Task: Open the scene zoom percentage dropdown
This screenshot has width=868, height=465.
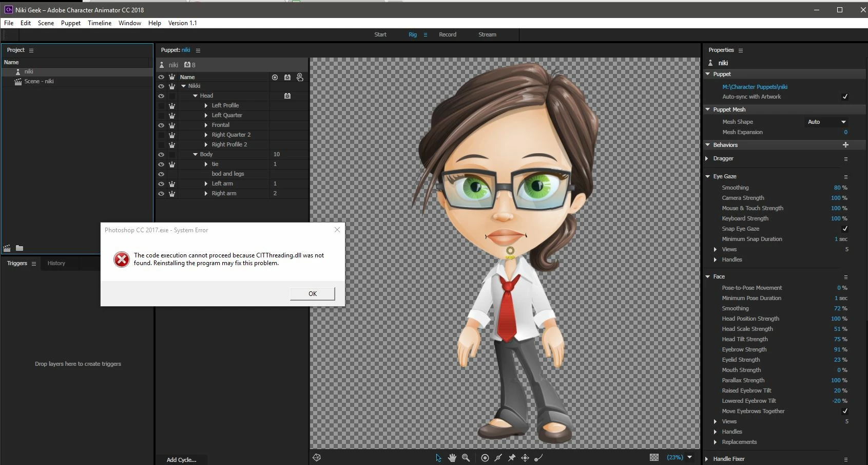Action: coord(689,457)
